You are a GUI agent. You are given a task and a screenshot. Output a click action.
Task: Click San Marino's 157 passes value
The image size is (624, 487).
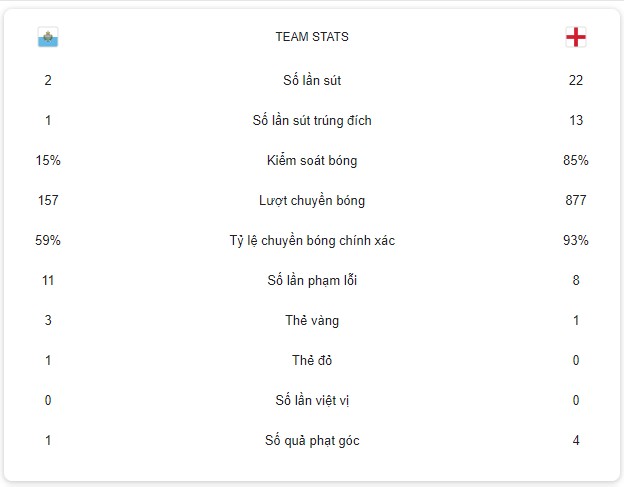click(x=48, y=200)
